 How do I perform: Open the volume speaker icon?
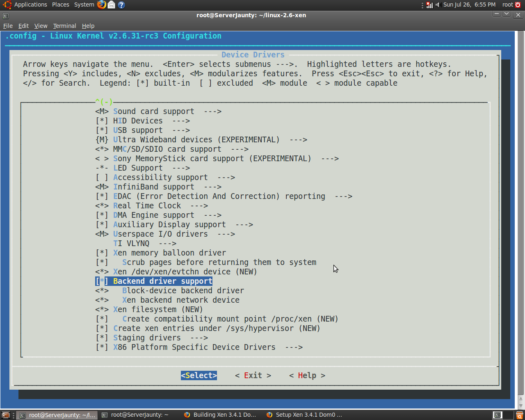point(438,5)
